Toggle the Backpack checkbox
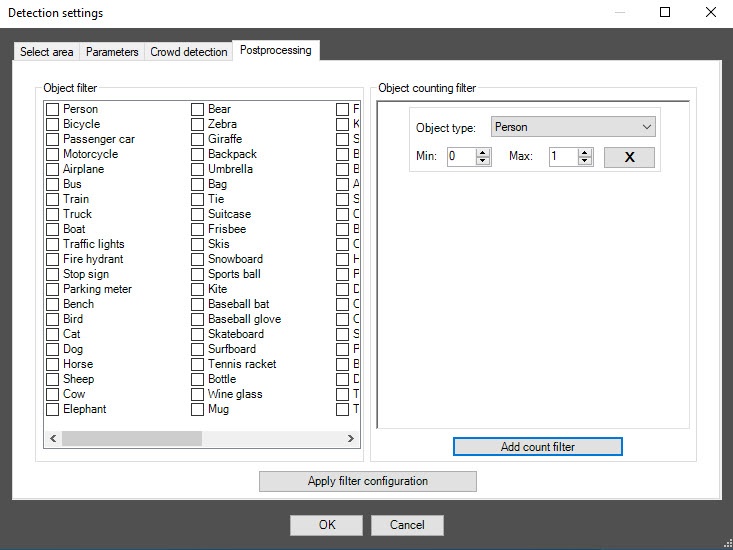733x550 pixels. pyautogui.click(x=197, y=154)
